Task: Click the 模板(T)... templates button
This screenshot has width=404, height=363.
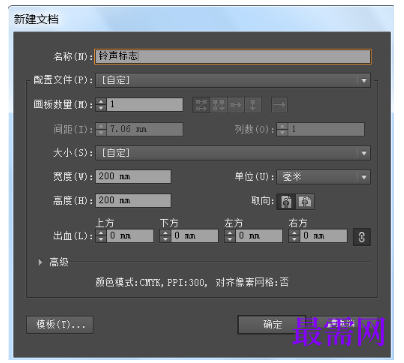Action: click(60, 325)
